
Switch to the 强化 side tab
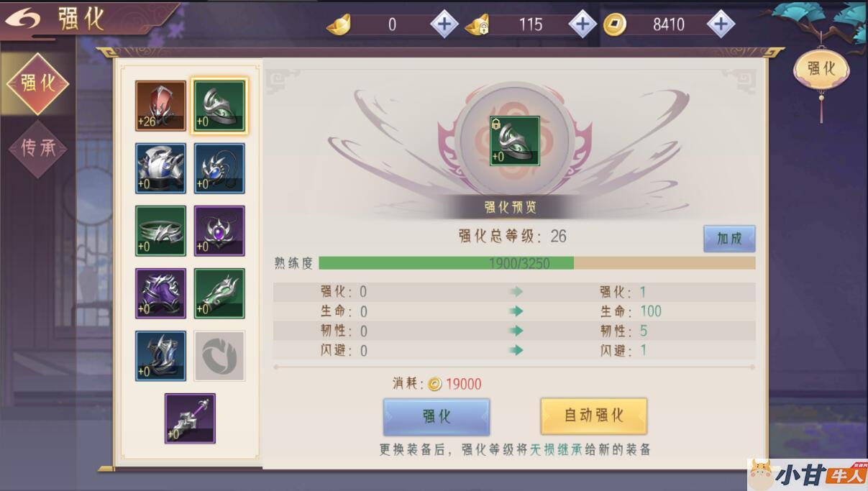37,83
